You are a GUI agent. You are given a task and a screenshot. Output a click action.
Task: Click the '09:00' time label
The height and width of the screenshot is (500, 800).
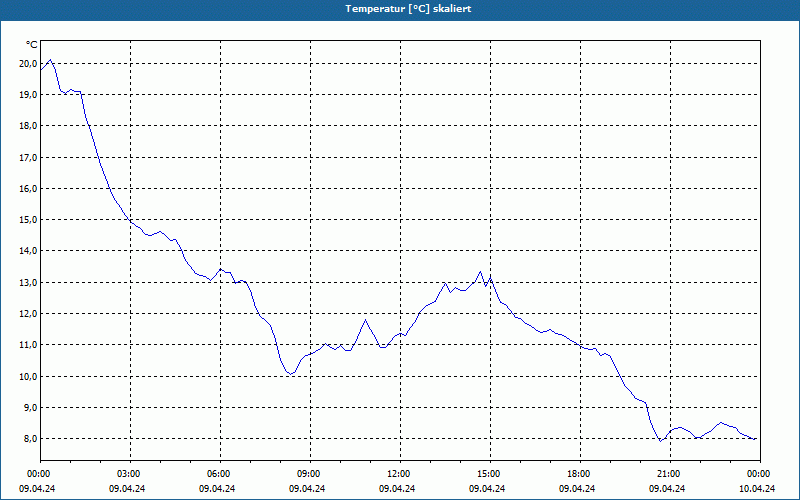pos(310,474)
